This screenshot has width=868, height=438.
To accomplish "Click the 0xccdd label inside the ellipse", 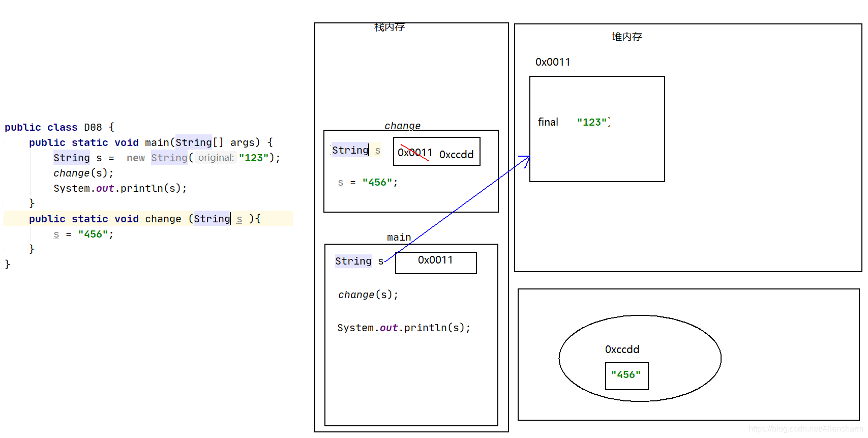I will tap(622, 349).
